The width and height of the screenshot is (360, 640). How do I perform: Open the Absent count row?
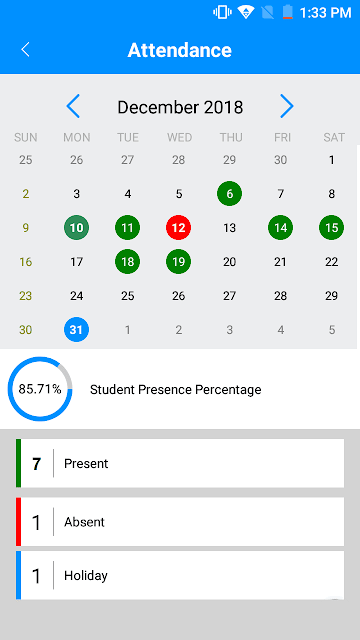(x=180, y=522)
